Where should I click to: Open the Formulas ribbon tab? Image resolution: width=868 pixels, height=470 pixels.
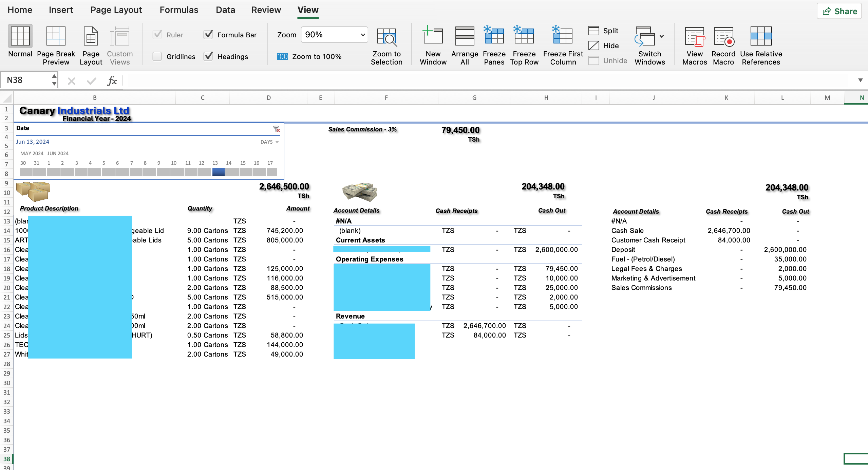coord(179,10)
